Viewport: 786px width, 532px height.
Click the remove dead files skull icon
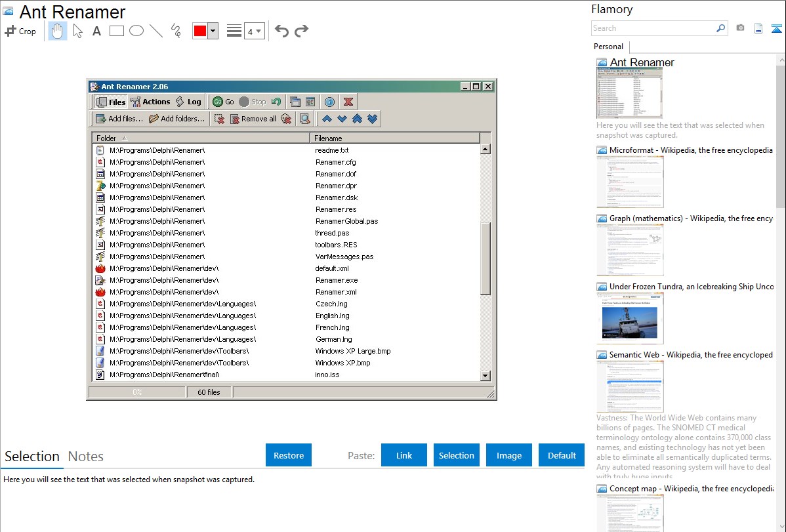pyautogui.click(x=286, y=119)
